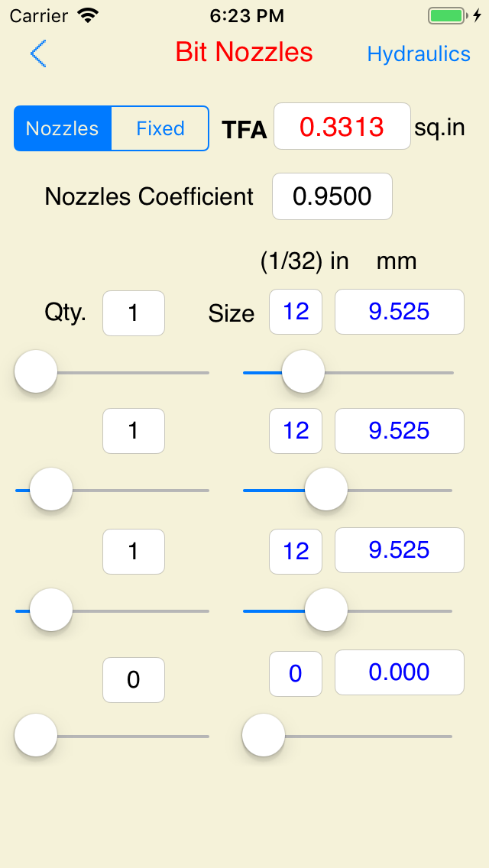Viewport: 489px width, 868px height.
Task: Tap the first quantity slider knob
Action: pyautogui.click(x=35, y=372)
